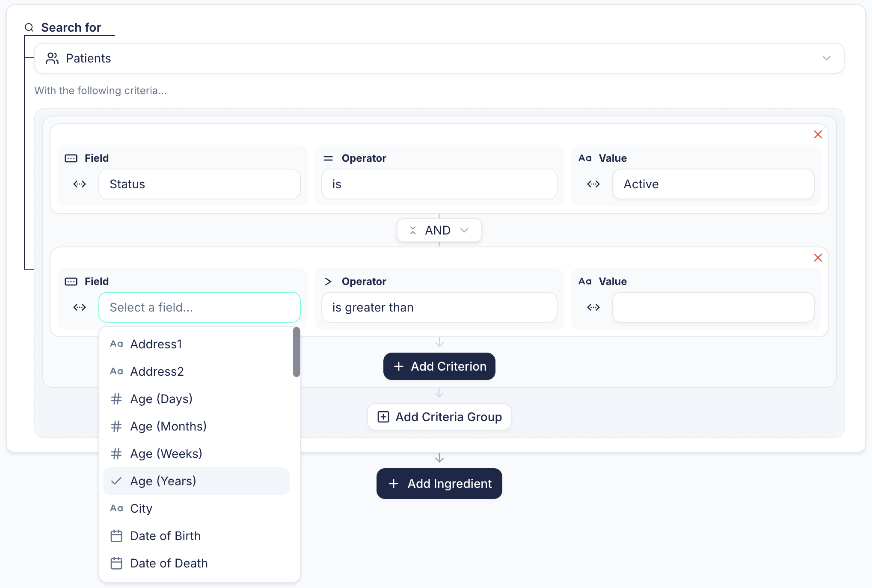This screenshot has height=588, width=872.
Task: Open the 'is' operator dropdown
Action: (439, 184)
